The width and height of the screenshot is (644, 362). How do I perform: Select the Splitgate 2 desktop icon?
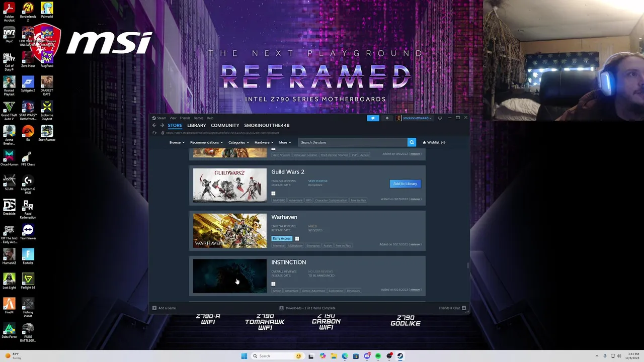tap(28, 84)
